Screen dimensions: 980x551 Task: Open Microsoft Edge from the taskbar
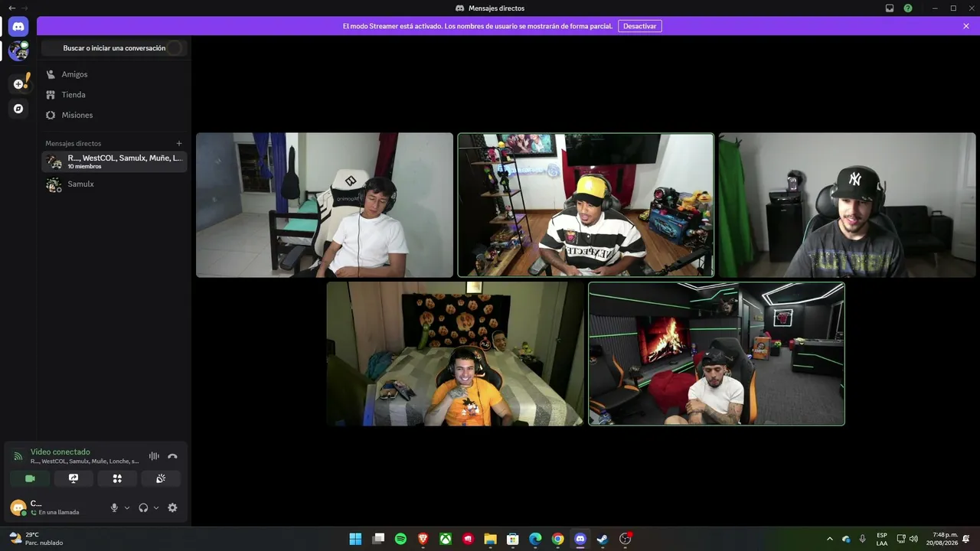pos(535,539)
